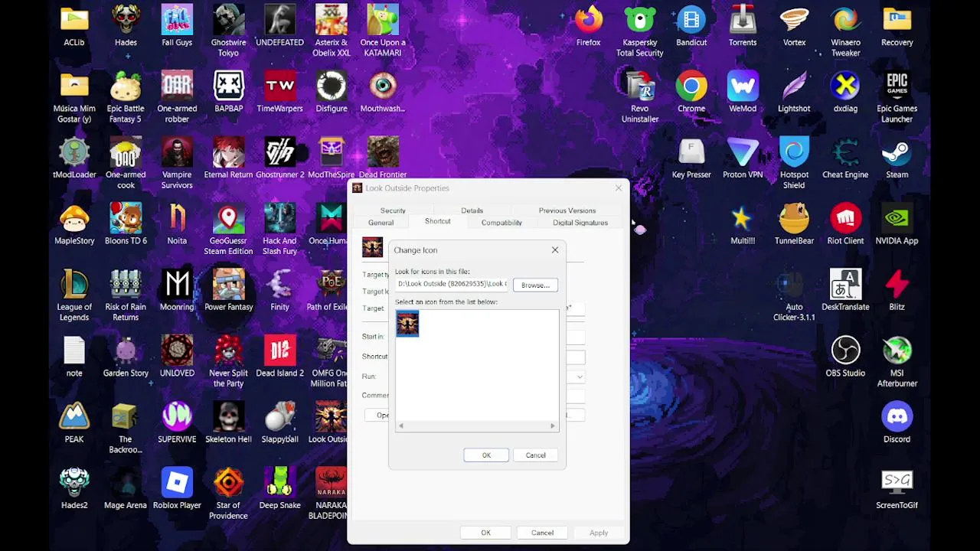This screenshot has width=980, height=551.
Task: Click the icon file path field
Action: 452,284
